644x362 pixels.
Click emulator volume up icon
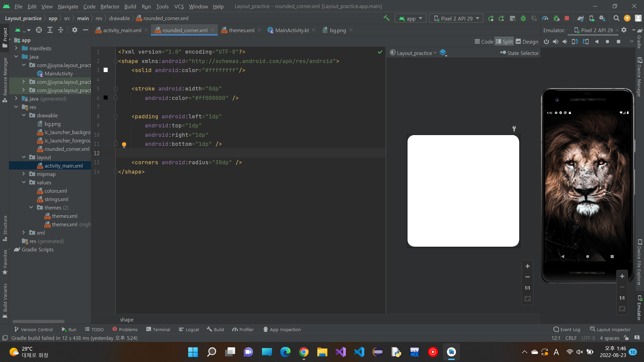tap(556, 42)
